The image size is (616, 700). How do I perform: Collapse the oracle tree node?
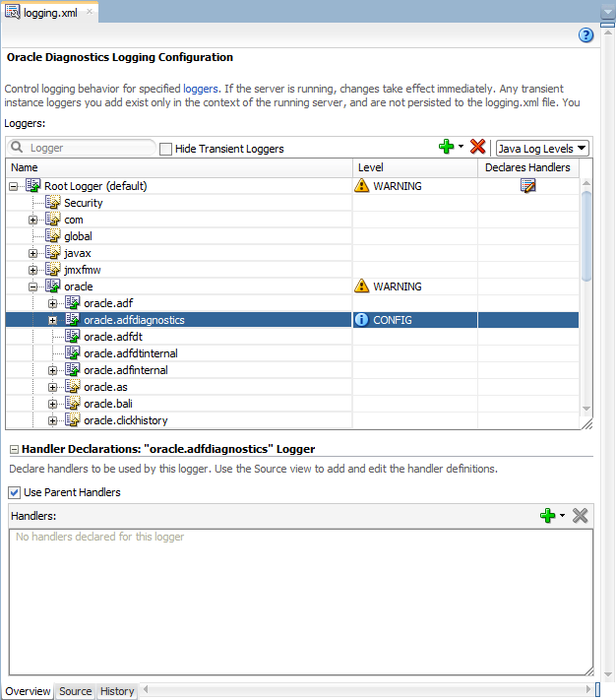pos(33,287)
